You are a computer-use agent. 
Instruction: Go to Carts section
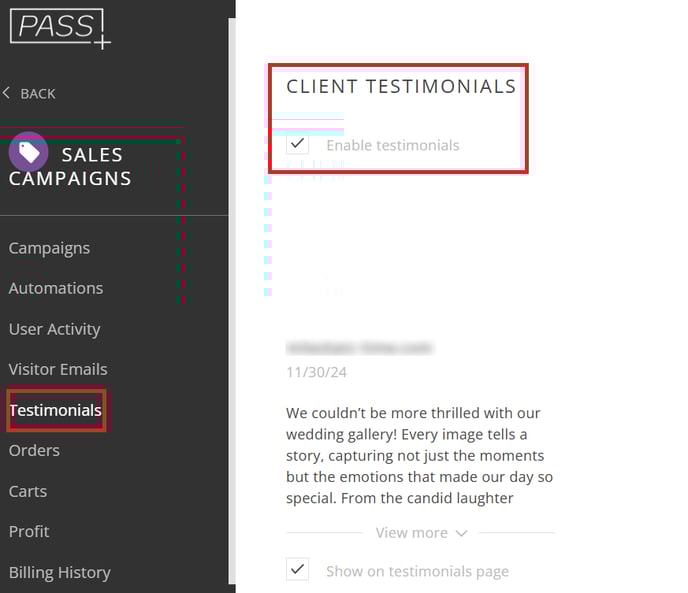[28, 491]
